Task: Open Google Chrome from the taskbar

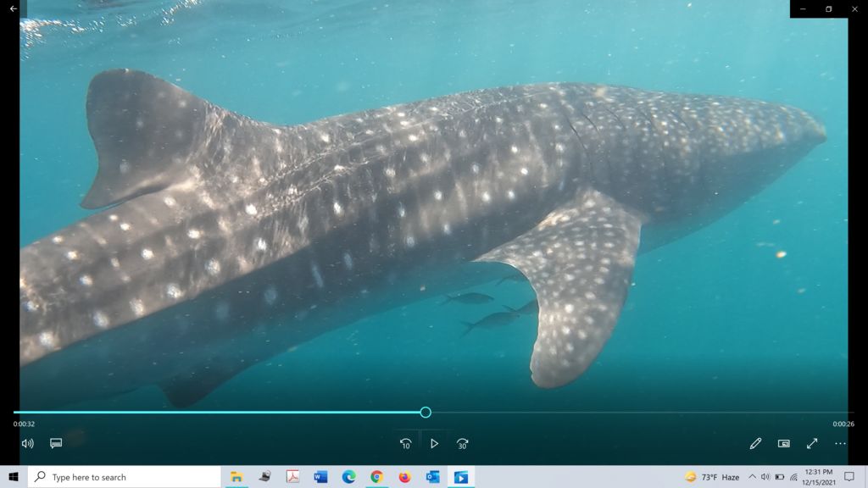Action: coord(376,477)
